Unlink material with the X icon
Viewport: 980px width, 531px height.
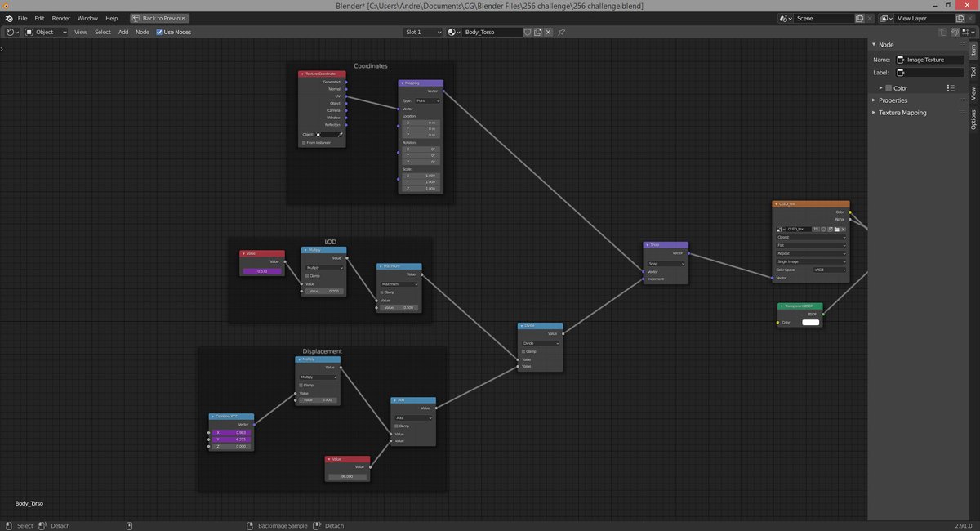coord(548,32)
